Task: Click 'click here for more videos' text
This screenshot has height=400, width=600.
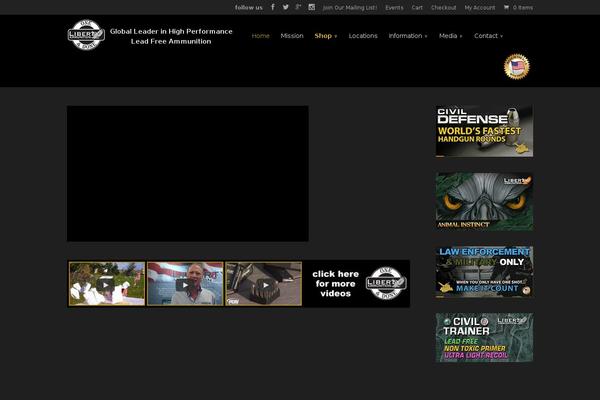Action: point(336,284)
